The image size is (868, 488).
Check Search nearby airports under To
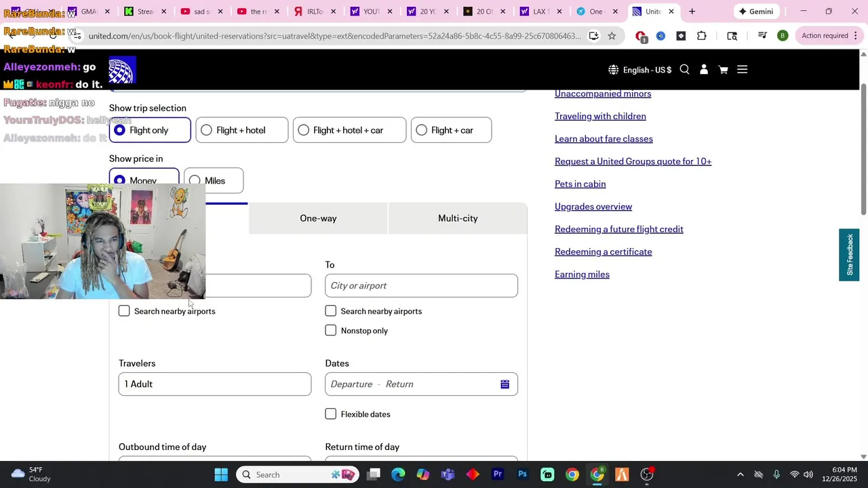tap(330, 311)
